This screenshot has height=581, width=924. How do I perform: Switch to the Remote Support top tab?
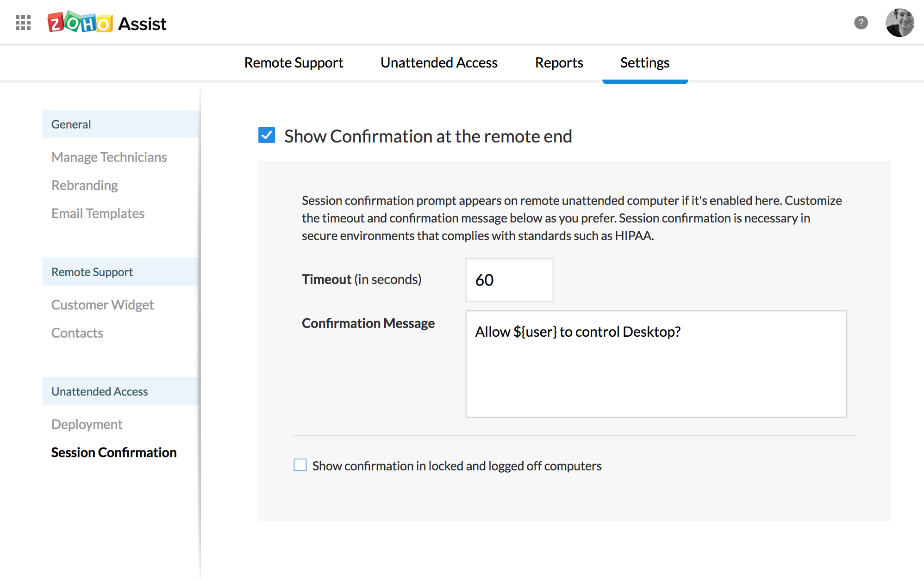point(293,62)
